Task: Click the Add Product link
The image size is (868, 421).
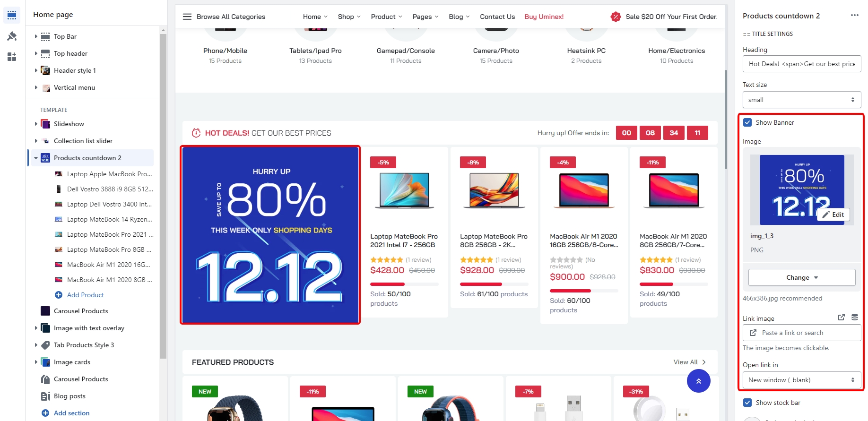Action: [85, 295]
